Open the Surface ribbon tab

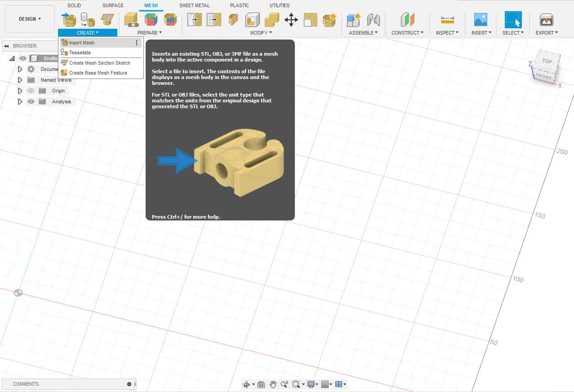point(112,5)
